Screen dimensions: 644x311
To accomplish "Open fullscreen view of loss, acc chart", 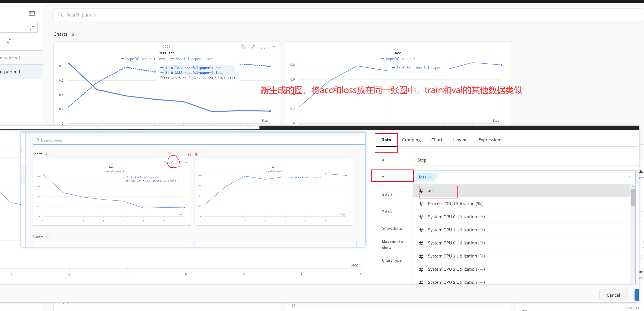I will (x=263, y=47).
